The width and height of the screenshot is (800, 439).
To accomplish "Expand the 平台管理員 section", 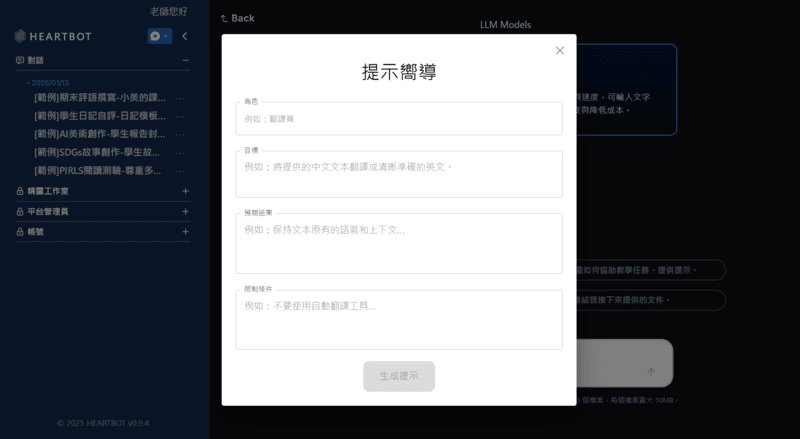I will click(185, 211).
